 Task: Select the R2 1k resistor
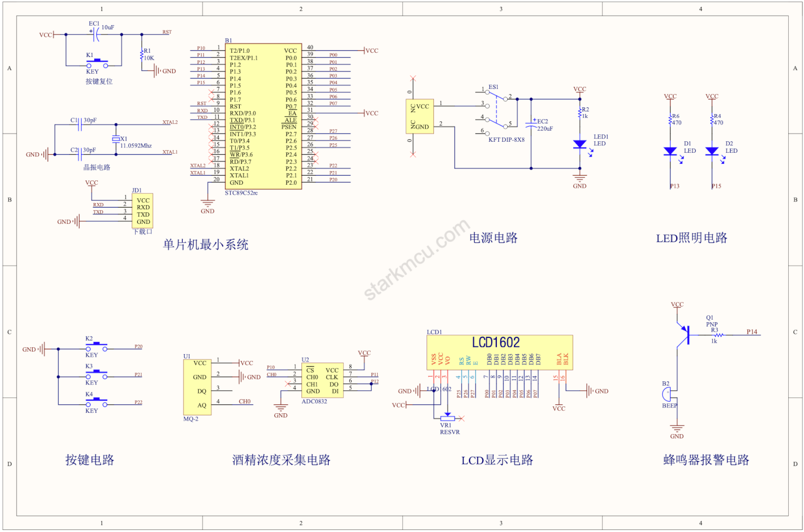(579, 113)
